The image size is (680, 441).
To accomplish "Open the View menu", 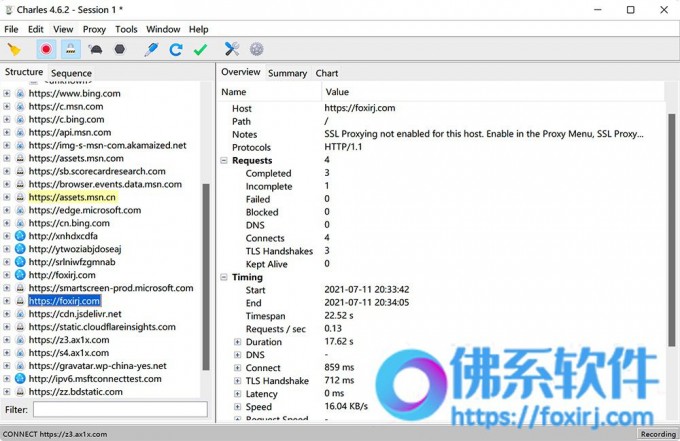I will (x=63, y=29).
